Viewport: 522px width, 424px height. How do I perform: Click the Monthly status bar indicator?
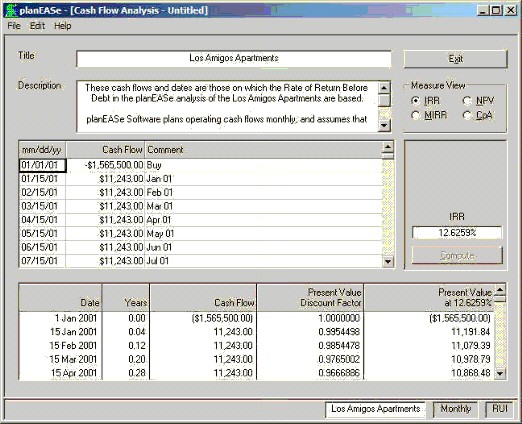(x=455, y=409)
